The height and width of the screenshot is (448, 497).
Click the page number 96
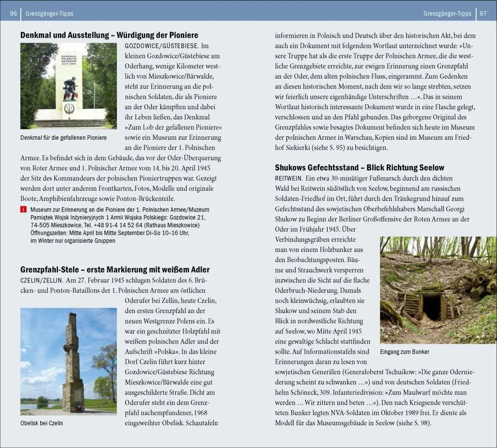coord(13,14)
